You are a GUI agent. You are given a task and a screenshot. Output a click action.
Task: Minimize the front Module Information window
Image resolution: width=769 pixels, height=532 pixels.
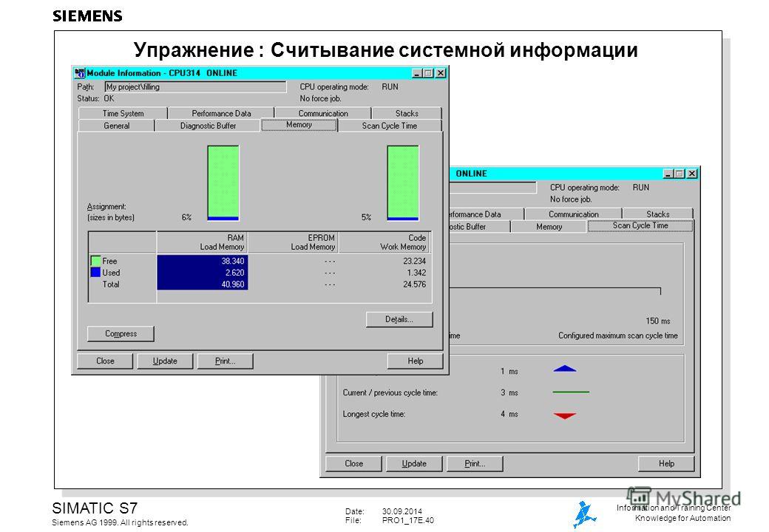[x=417, y=73]
